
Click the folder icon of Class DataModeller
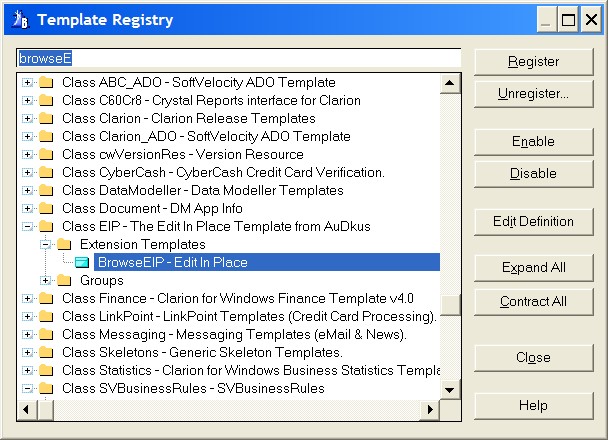[46, 190]
